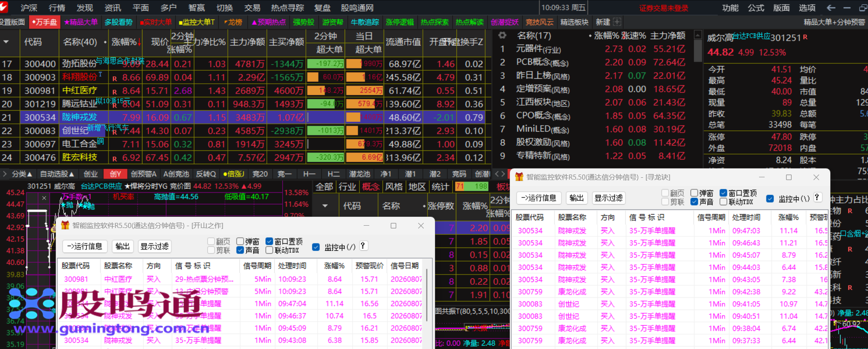Expand the 自动选股 menu
This screenshot has height=349, width=868.
coord(57,174)
